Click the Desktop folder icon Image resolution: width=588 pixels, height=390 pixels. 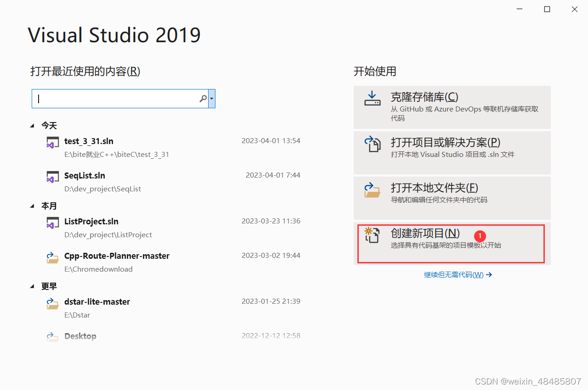(x=52, y=337)
